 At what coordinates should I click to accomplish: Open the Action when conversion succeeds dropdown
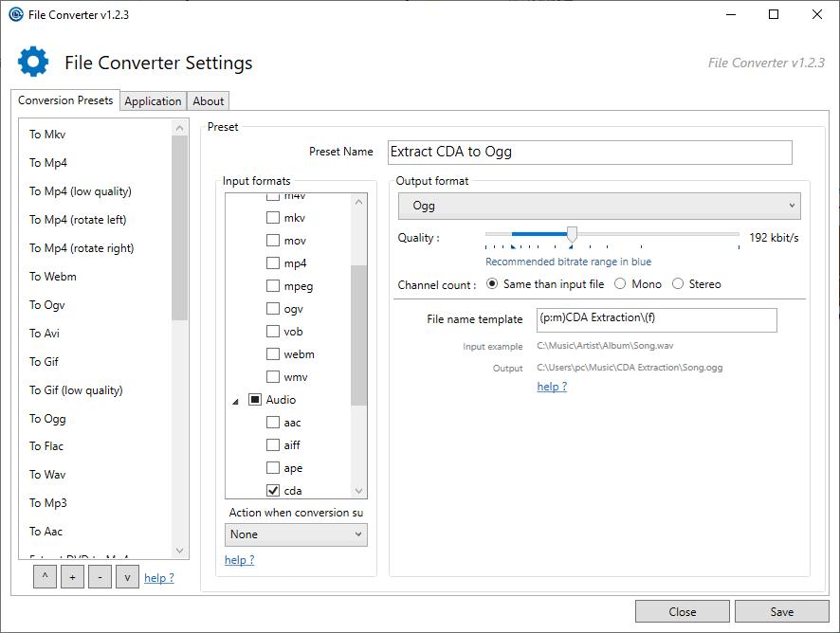click(x=296, y=534)
